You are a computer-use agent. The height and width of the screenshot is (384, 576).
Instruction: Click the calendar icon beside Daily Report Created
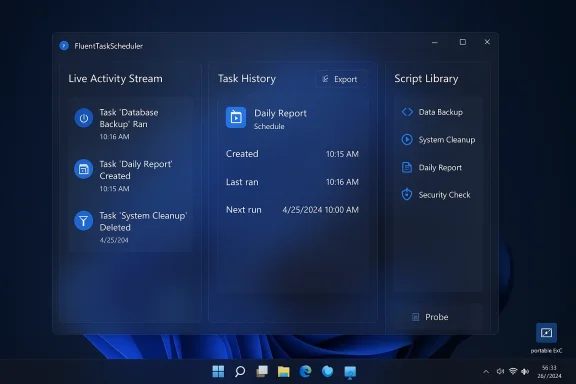[84, 169]
